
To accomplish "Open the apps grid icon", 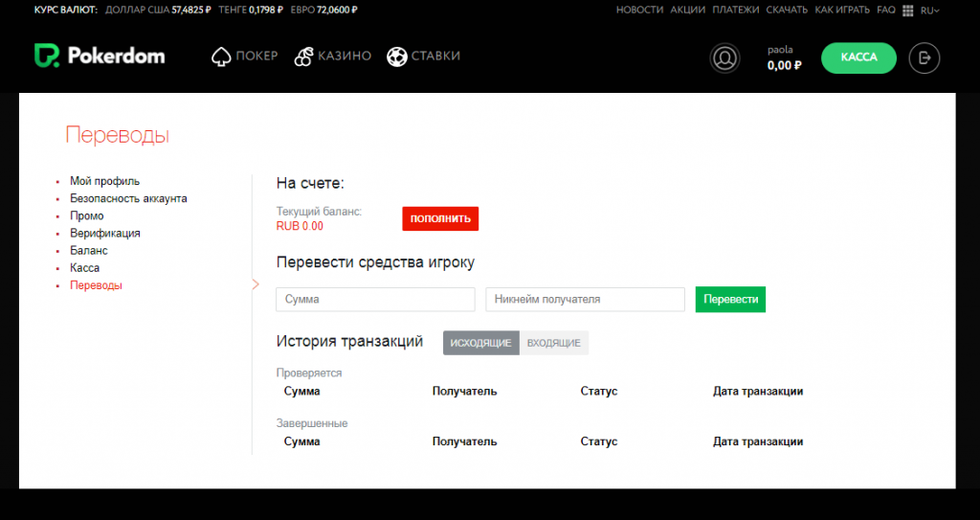I will 907,10.
